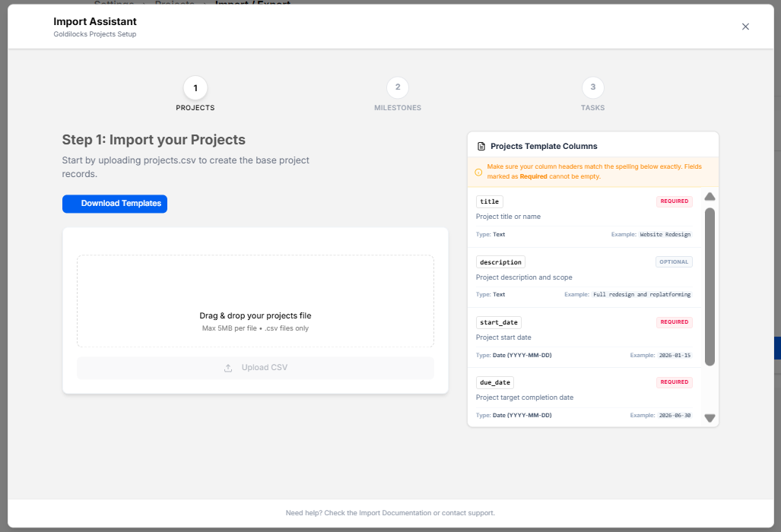
Task: Click 'Project target completion date' text
Action: (525, 397)
